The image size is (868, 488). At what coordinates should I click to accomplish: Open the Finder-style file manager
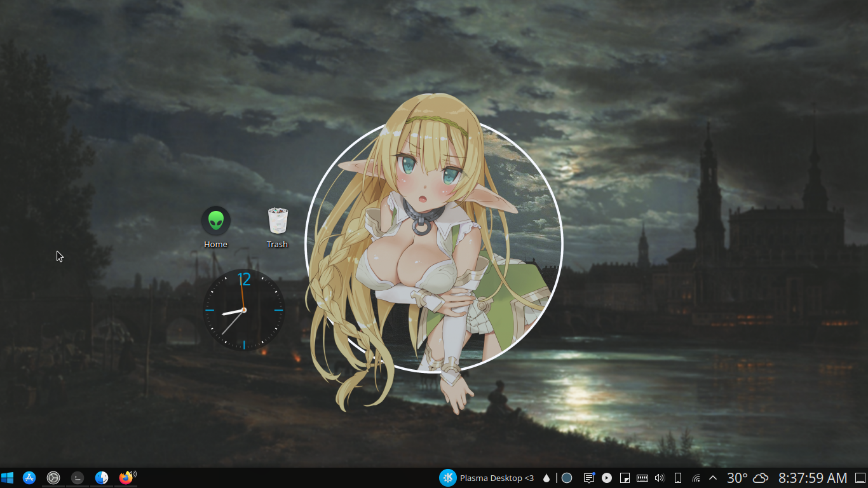click(x=102, y=477)
